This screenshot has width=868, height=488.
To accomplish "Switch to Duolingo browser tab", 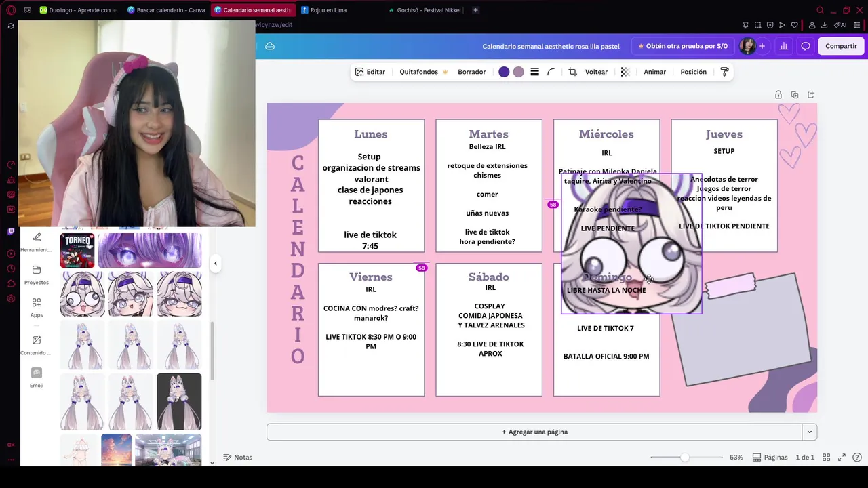I will [x=79, y=10].
